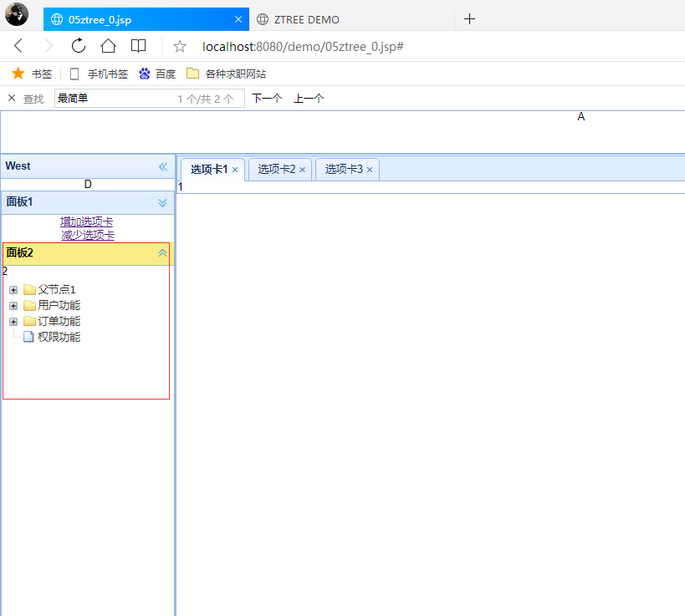The image size is (685, 616).
Task: Click the 权限功能 document icon
Action: [28, 337]
